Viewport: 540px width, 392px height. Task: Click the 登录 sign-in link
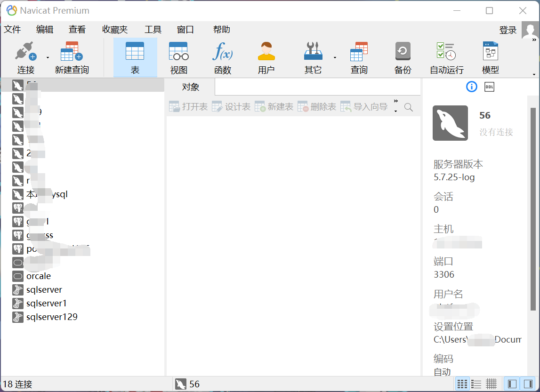(x=508, y=30)
